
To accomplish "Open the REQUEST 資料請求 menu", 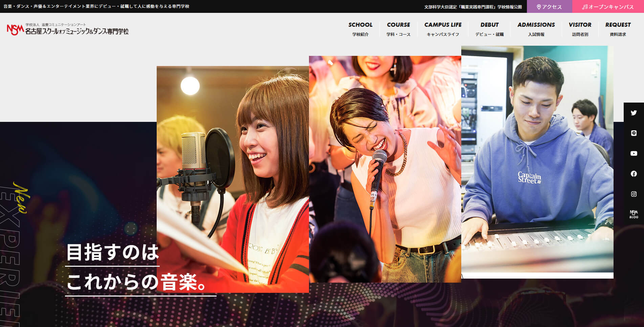I will point(618,29).
